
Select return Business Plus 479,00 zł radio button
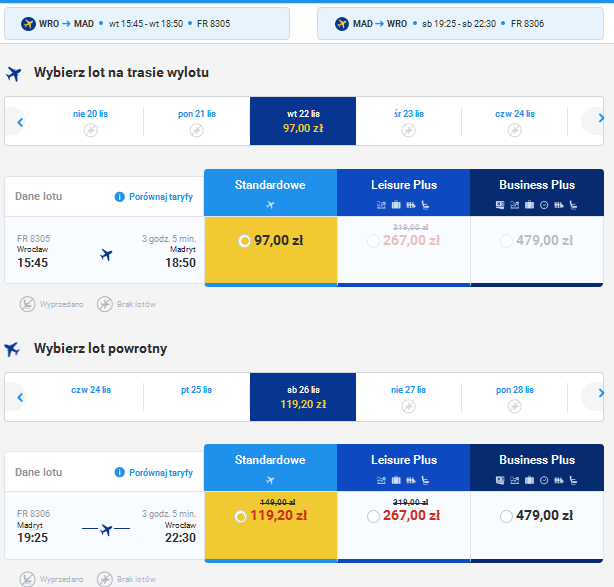[x=506, y=516]
